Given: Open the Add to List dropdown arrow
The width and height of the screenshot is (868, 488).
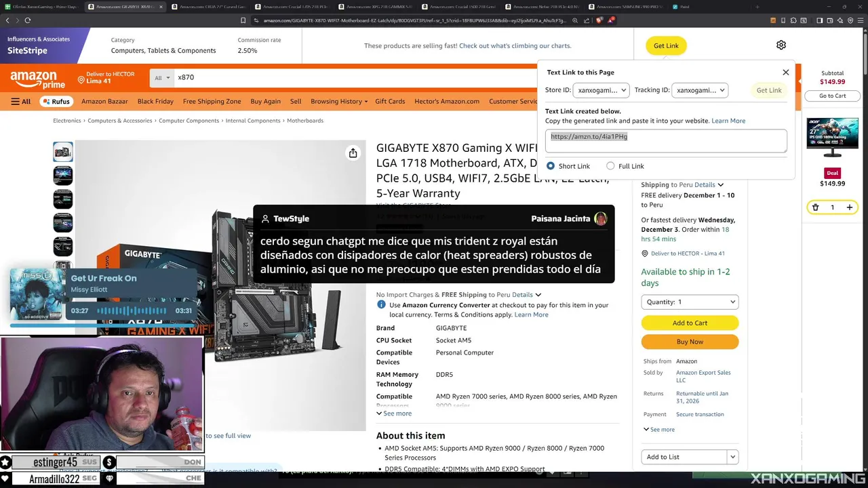Looking at the screenshot, I should pyautogui.click(x=732, y=457).
